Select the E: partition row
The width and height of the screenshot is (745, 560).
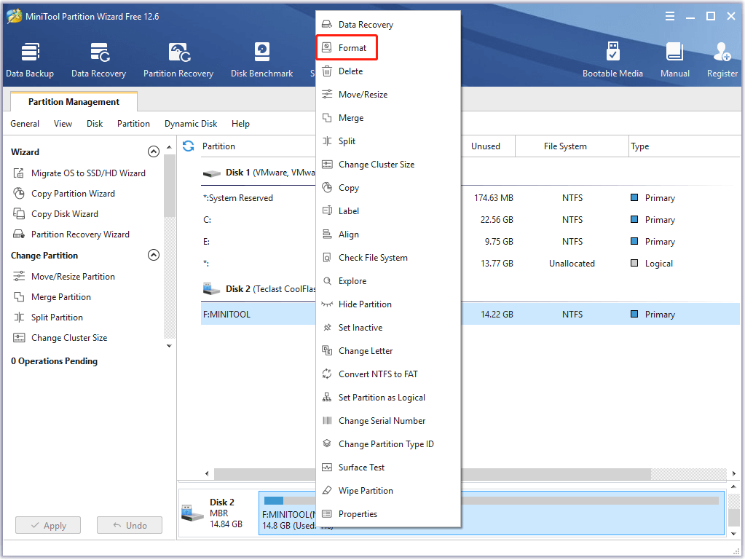(470, 242)
